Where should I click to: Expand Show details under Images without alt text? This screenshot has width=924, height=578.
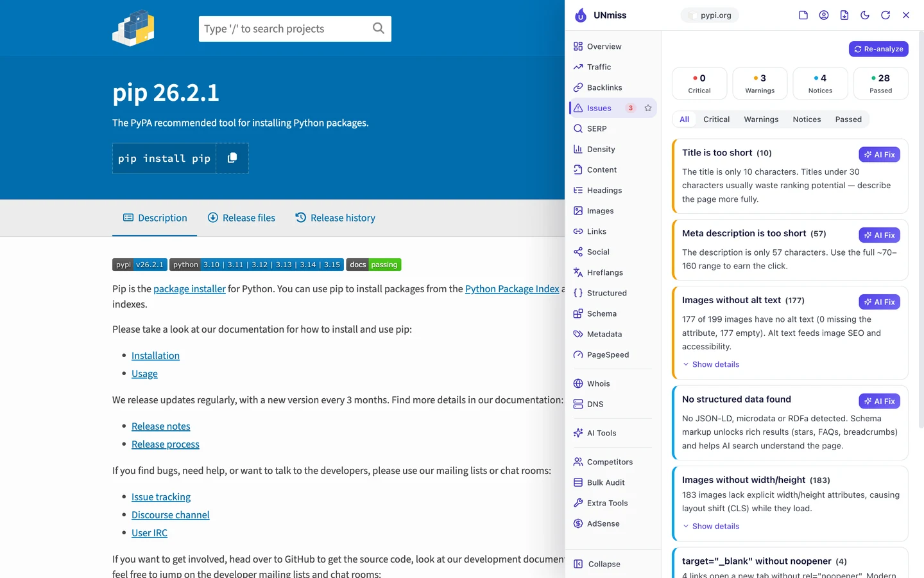[x=711, y=364]
